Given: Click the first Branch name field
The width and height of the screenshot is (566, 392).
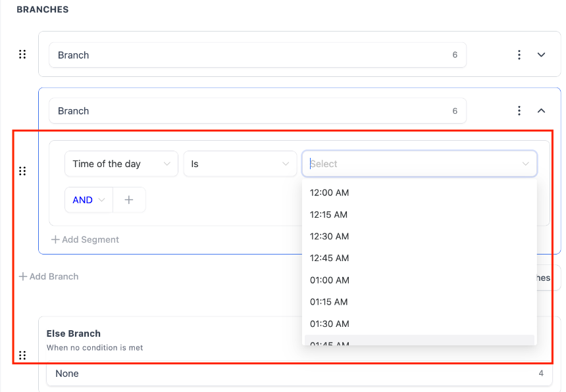Looking at the screenshot, I should tap(250, 55).
